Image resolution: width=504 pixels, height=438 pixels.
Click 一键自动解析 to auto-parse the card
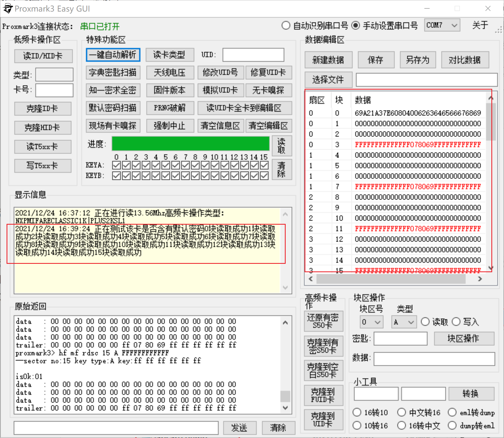coord(113,55)
